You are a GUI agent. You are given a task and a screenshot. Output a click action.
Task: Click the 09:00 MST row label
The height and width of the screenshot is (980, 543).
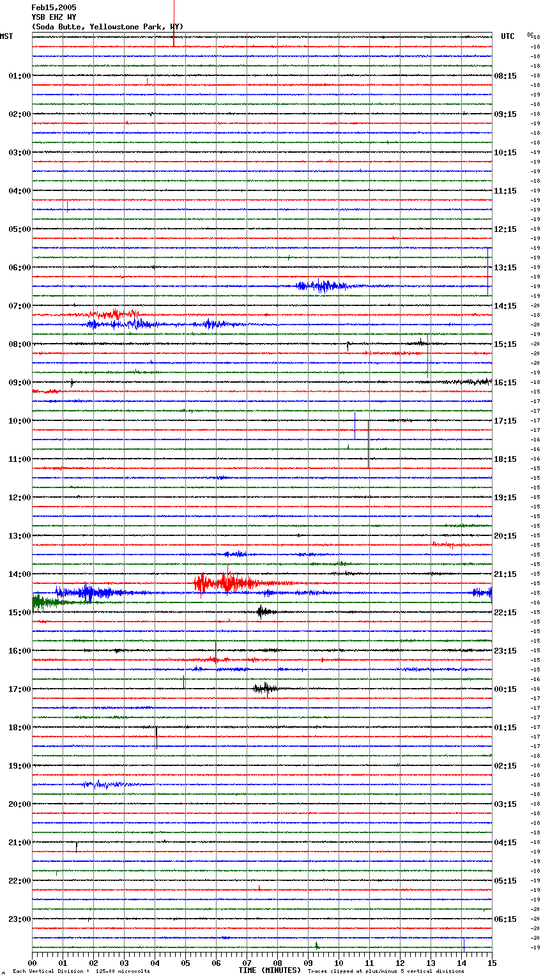(x=20, y=383)
